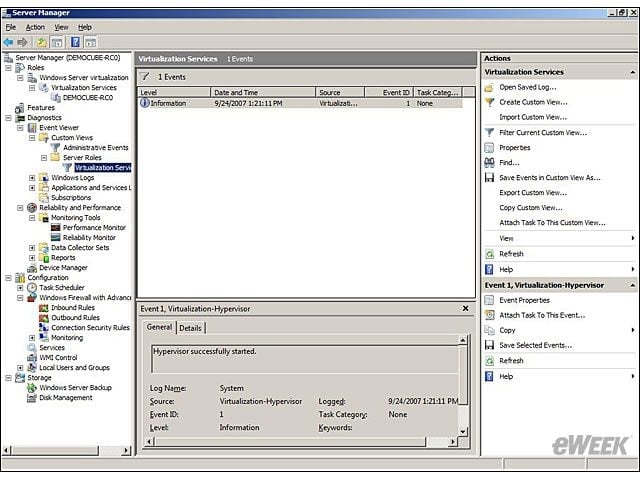Screen dimensions: 640x480
Task: Open Event Properties action
Action: click(524, 300)
